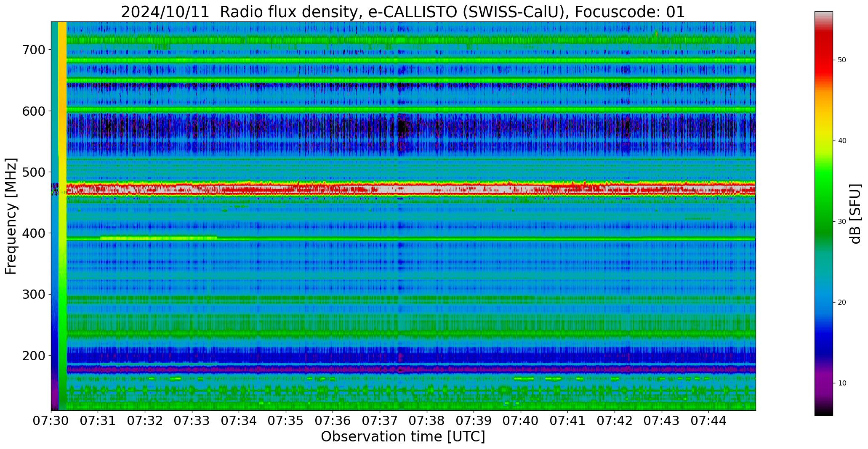This screenshot has width=868, height=449.
Task: Click the 07:30 time tick label
Action: [51, 420]
